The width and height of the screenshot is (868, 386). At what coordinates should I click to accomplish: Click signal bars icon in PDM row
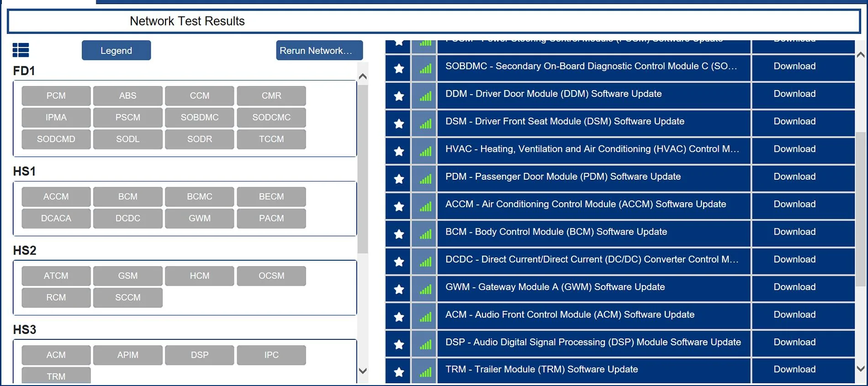(425, 179)
